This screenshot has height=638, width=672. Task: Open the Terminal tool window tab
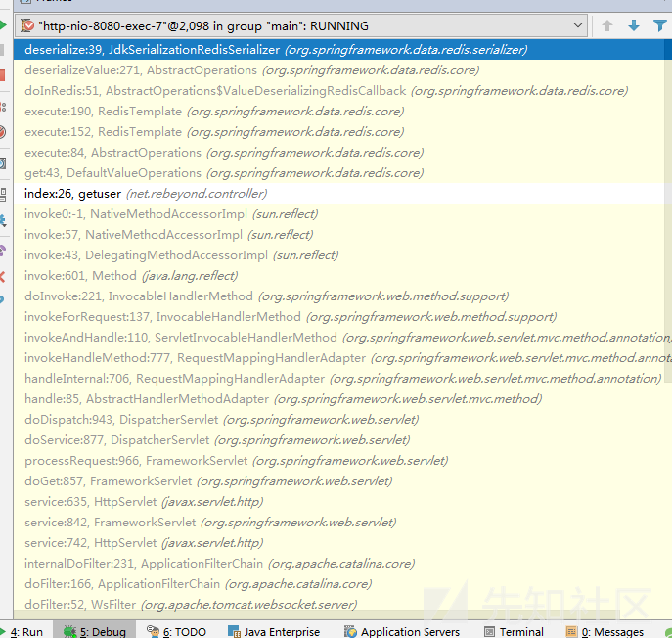pyautogui.click(x=514, y=631)
